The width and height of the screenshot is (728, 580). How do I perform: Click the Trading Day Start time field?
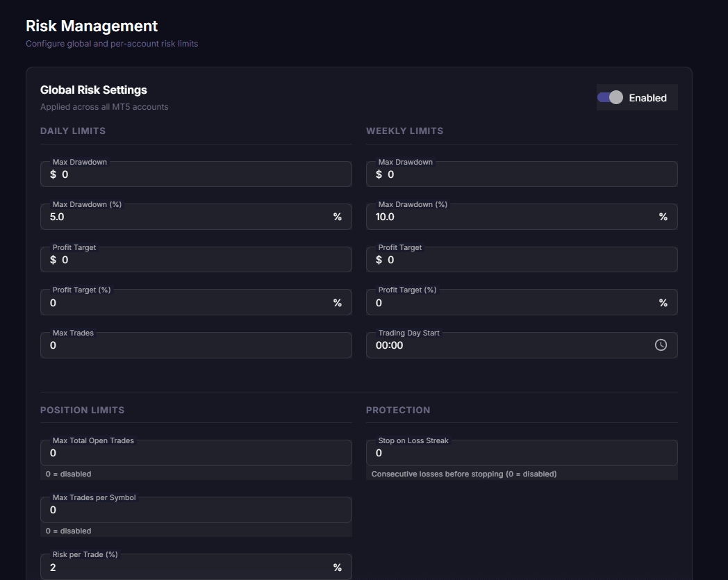coord(507,345)
